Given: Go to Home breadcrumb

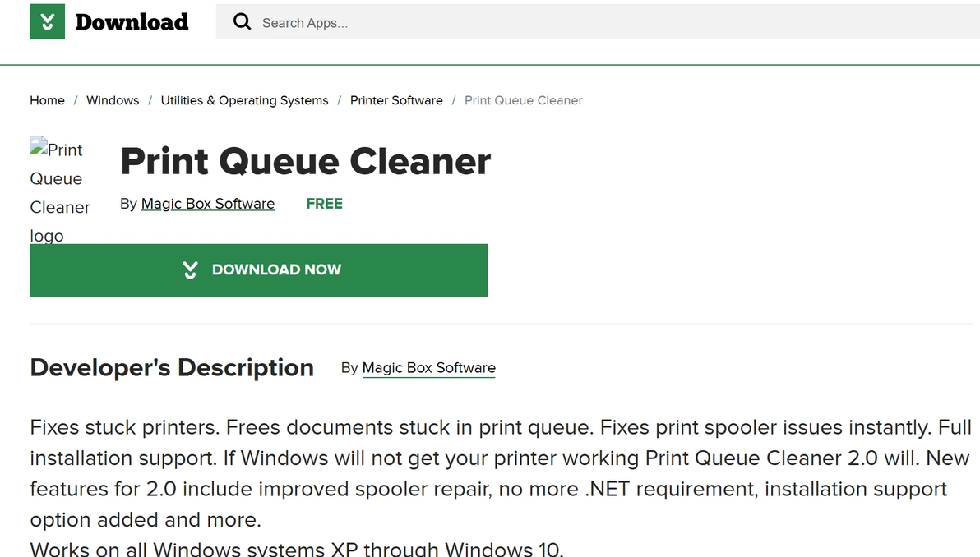Looking at the screenshot, I should tap(47, 100).
